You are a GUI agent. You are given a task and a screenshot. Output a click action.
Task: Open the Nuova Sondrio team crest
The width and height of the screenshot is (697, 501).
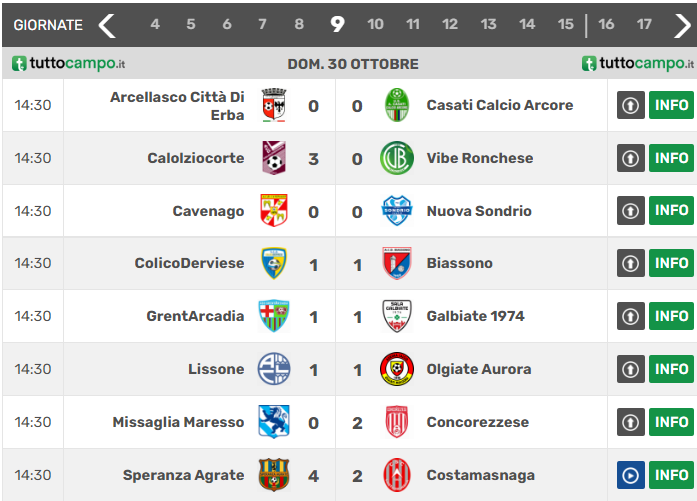(397, 211)
